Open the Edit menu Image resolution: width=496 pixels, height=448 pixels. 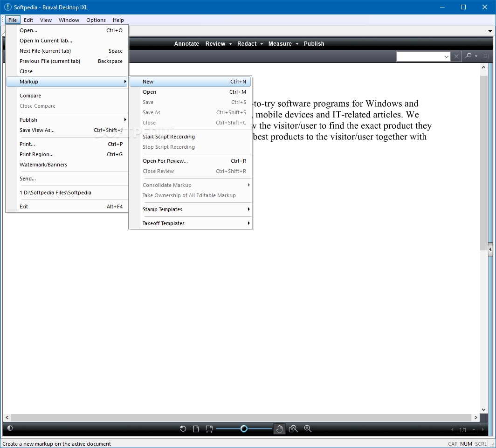point(28,20)
